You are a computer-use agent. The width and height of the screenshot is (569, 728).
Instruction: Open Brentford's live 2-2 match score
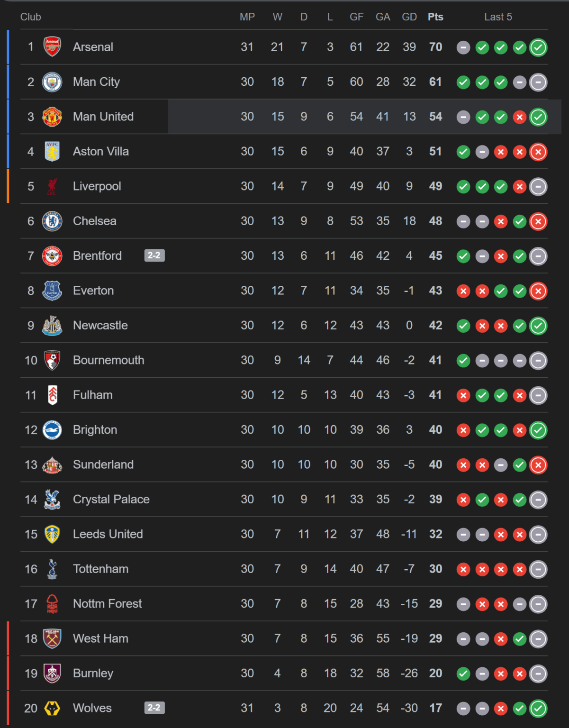[154, 256]
